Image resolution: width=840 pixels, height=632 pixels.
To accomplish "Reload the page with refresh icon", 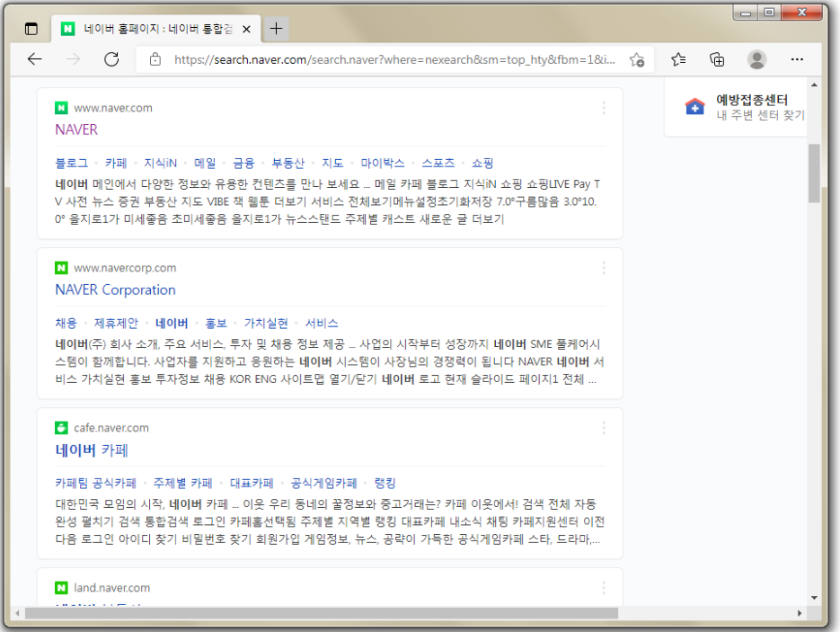I will (111, 59).
